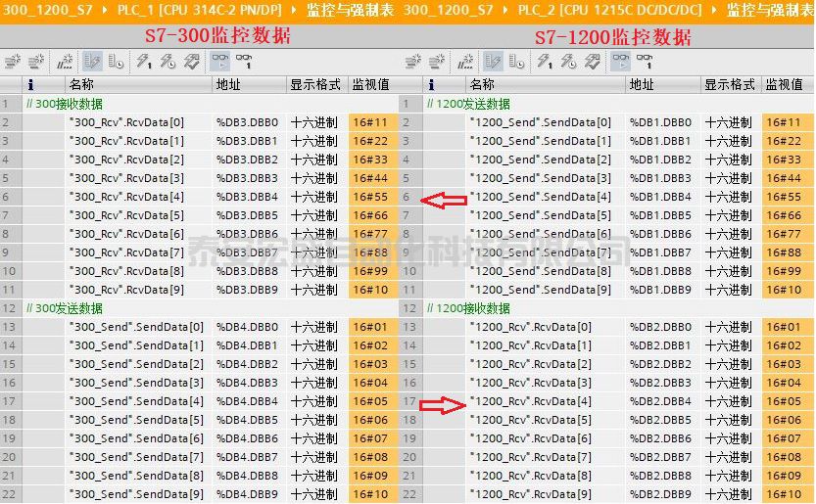
Task: Toggle Monitor all in S7-1200 watch table
Action: tap(621, 61)
